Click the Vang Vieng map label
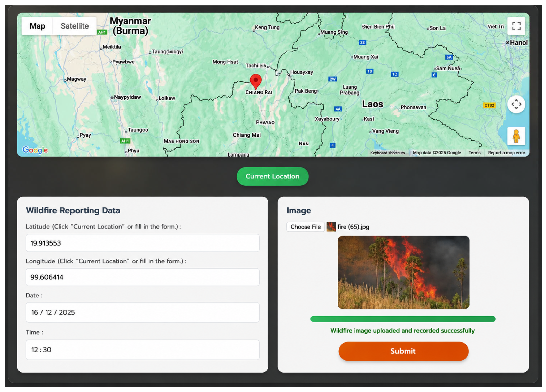The width and height of the screenshot is (546, 392). click(385, 131)
